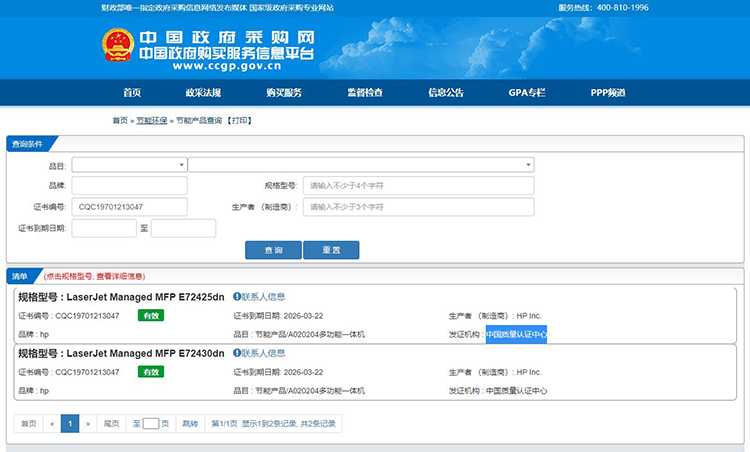This screenshot has width=750, height=452.
Task: Open info icon for E72430dn contact
Action: click(x=236, y=353)
